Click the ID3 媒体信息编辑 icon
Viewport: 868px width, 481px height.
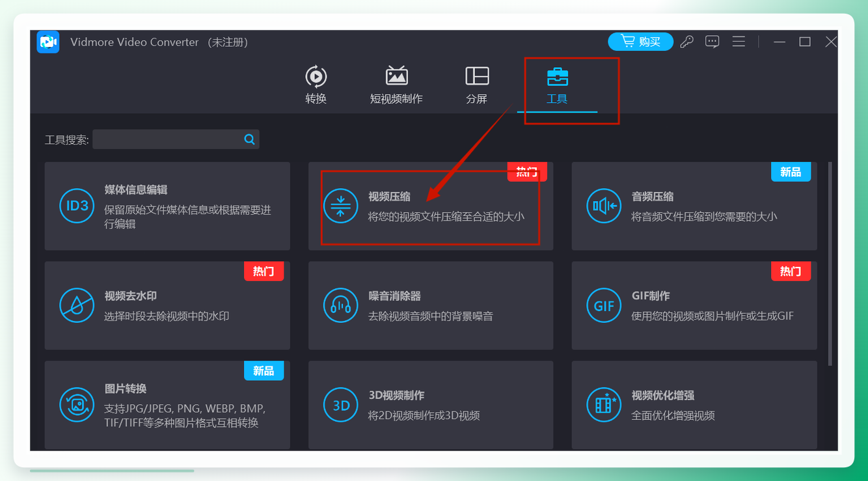click(x=77, y=206)
